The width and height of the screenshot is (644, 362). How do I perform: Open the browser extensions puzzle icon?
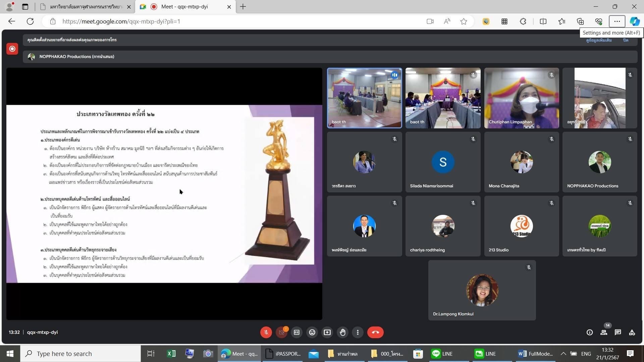pyautogui.click(x=523, y=21)
